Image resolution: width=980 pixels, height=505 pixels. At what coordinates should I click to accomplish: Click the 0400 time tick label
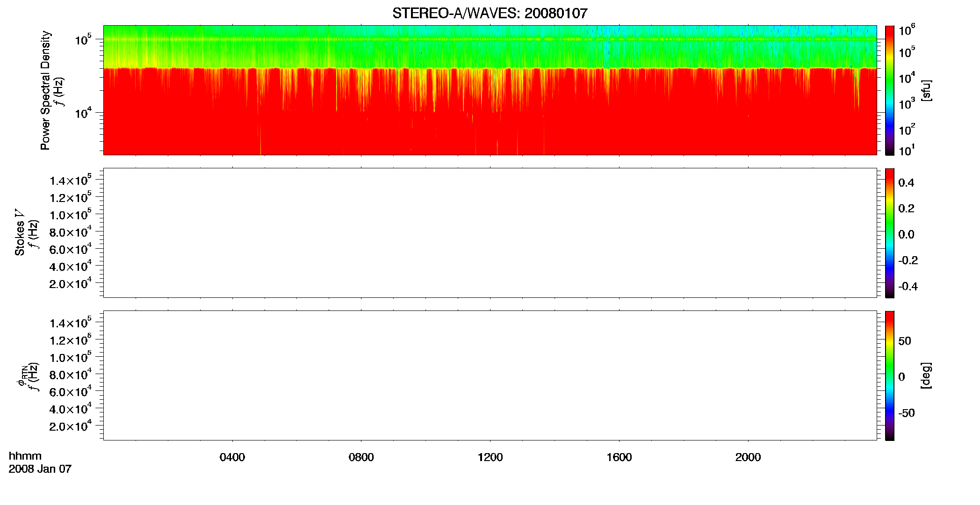click(232, 457)
